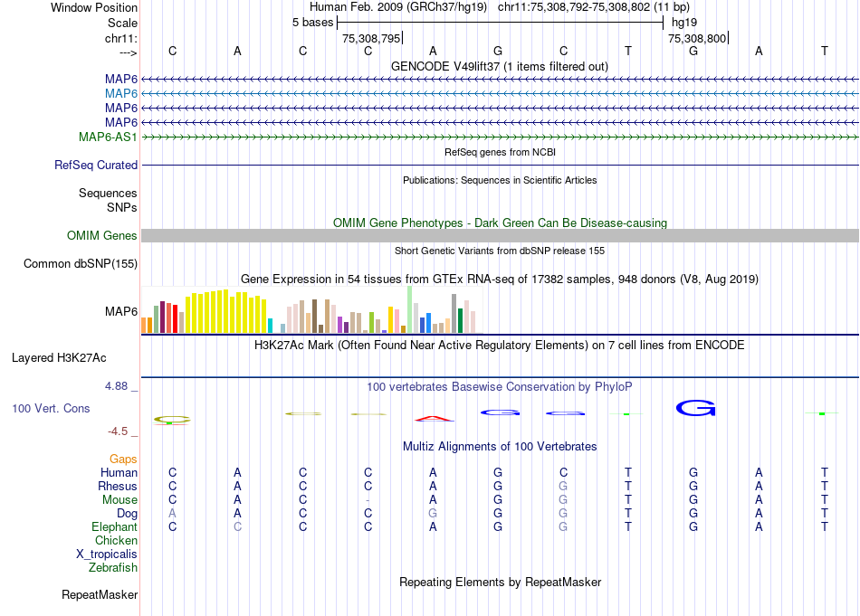The image size is (860, 616).
Task: Select the Zebrafish species row label
Action: click(x=113, y=568)
